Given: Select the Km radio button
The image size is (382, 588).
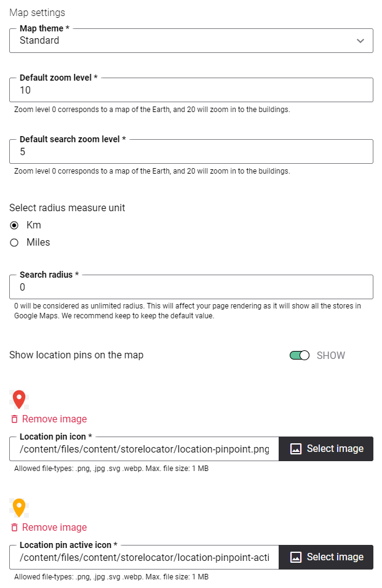Looking at the screenshot, I should pos(14,225).
